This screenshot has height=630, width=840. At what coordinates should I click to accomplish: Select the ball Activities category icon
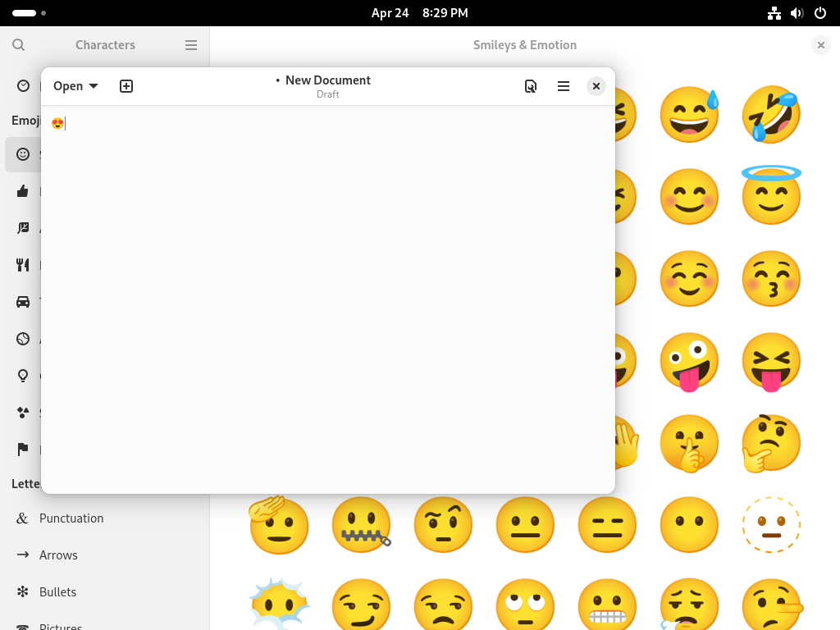tap(23, 339)
